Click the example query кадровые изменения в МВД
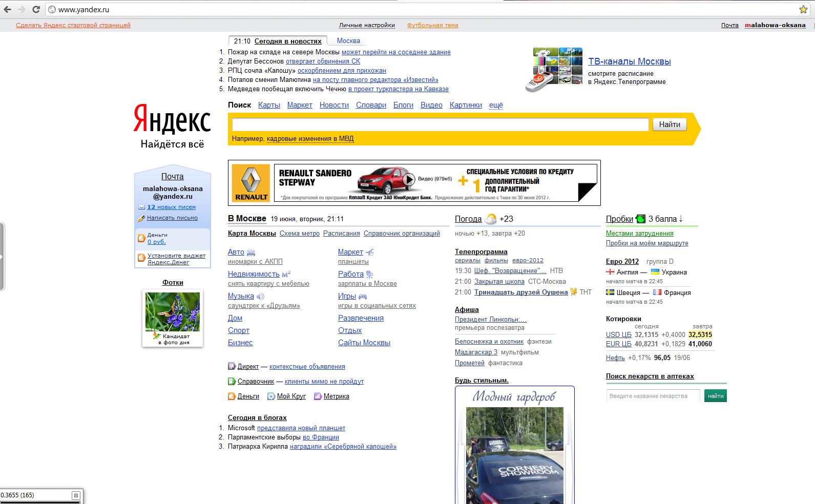The width and height of the screenshot is (815, 504). [x=310, y=138]
